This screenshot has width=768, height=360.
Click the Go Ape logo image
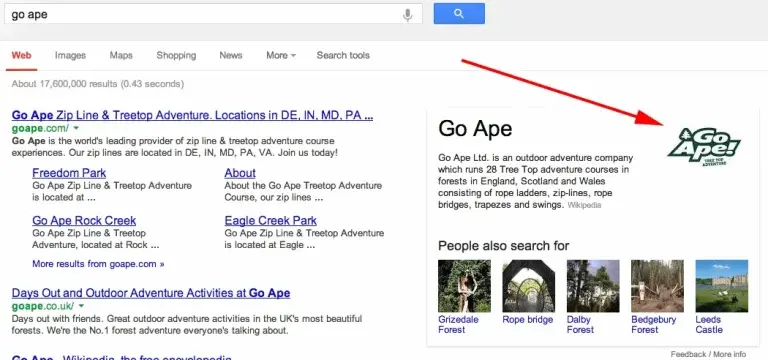point(704,146)
